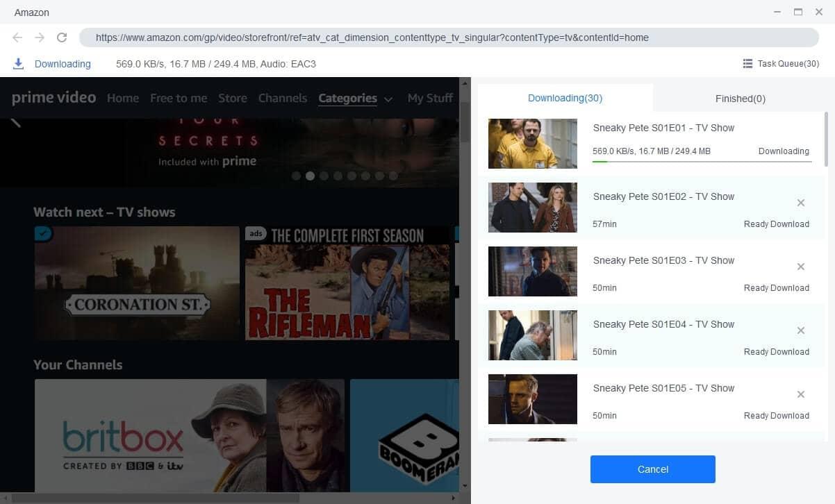Select the second carousel dot
835x504 pixels.
click(310, 176)
